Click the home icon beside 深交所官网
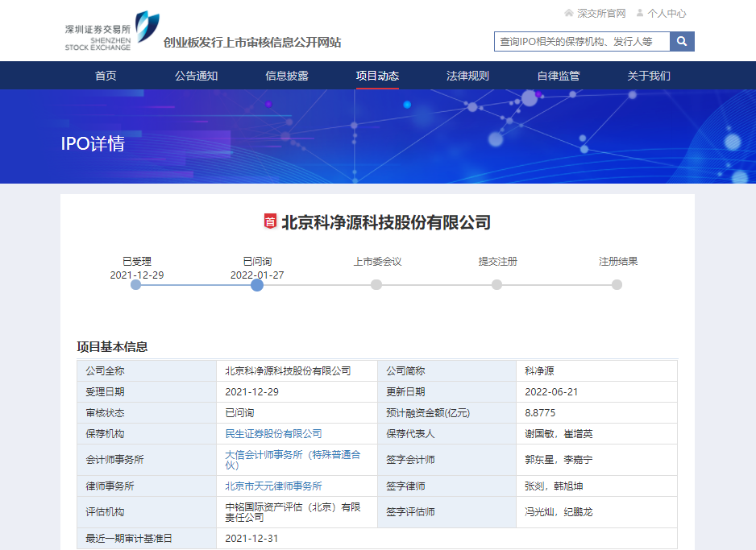Image resolution: width=756 pixels, height=550 pixels. click(x=569, y=13)
